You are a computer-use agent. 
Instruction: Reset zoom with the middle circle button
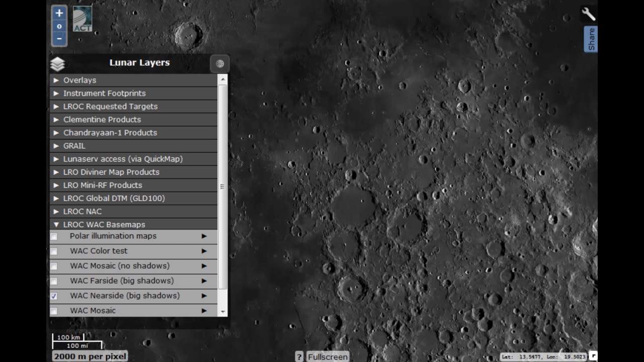click(x=59, y=26)
